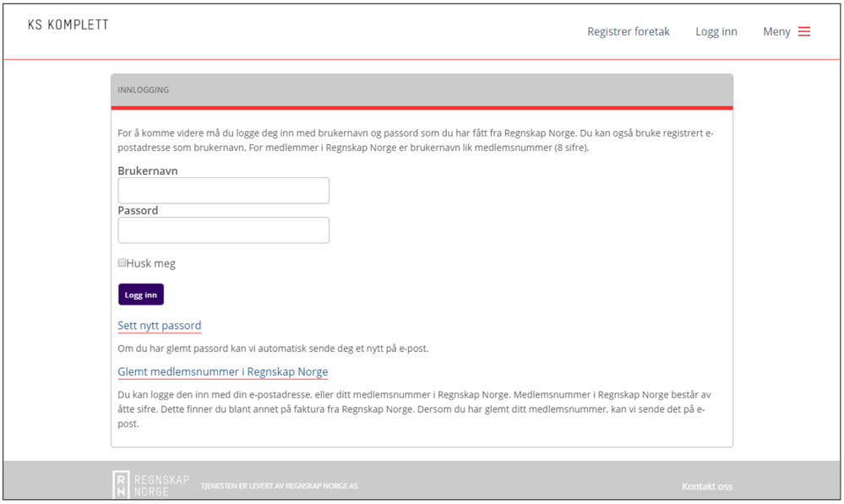Follow the Sett nytt passord link
The height and width of the screenshot is (504, 844).
[x=160, y=325]
